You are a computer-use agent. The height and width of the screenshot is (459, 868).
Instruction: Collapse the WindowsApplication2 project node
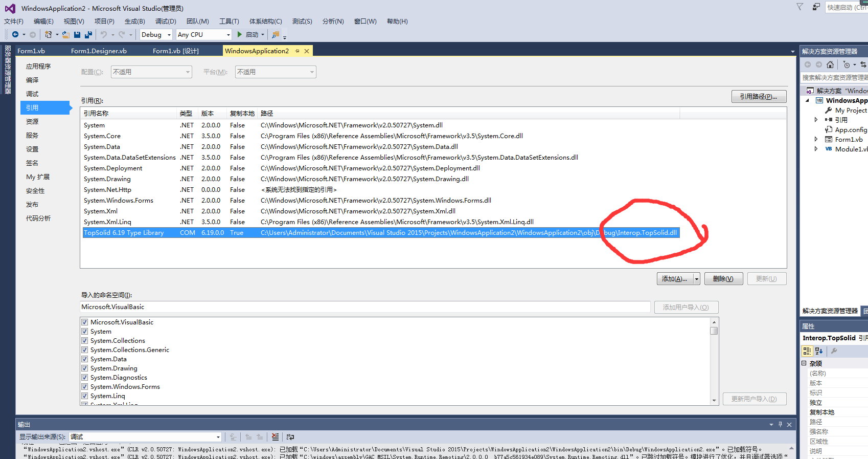click(808, 100)
